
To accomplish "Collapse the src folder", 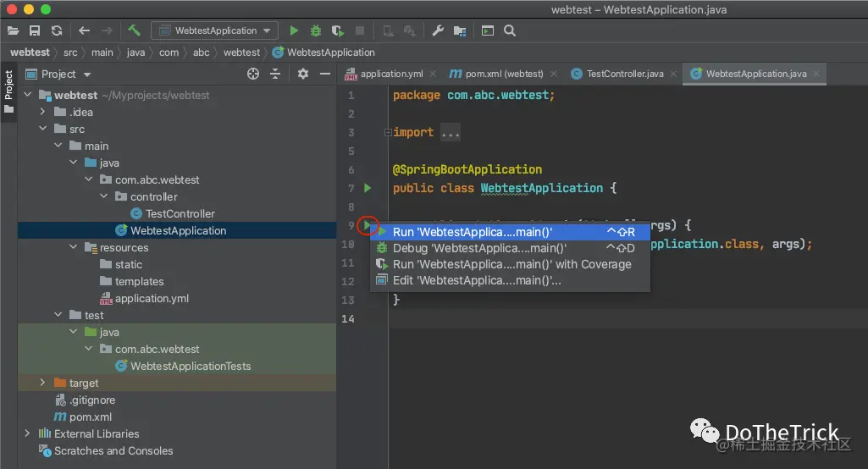I will [x=42, y=129].
